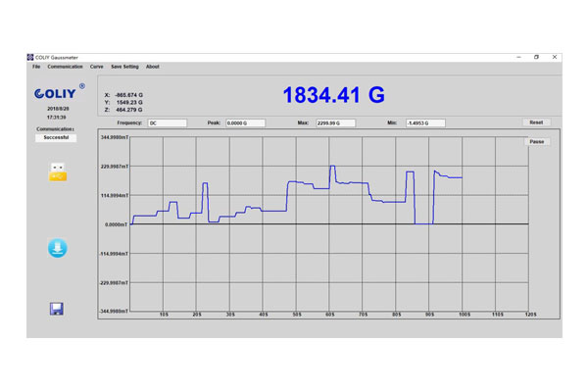Click the large 1834.41 G reading
This screenshot has width=588, height=392.
pyautogui.click(x=334, y=95)
